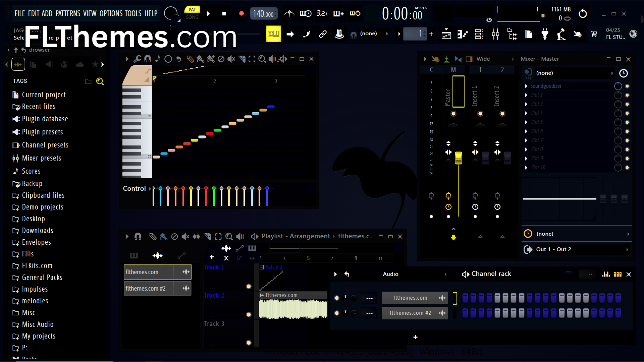
Task: Enable wait for input before recording
Action: [306, 14]
